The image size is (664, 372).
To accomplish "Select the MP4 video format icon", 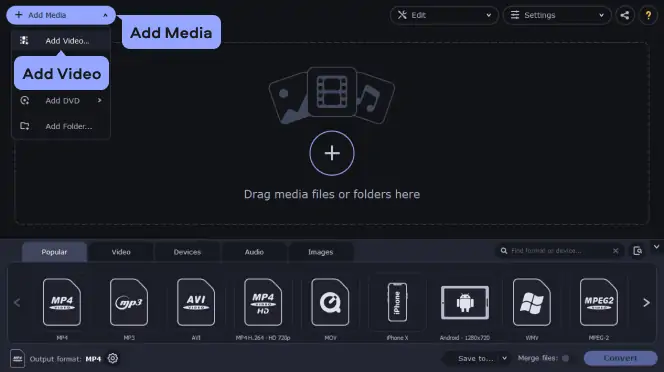I will pos(62,302).
